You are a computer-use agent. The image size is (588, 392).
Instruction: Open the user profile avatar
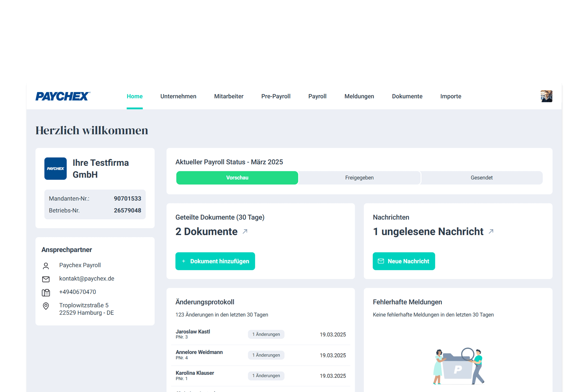(546, 96)
